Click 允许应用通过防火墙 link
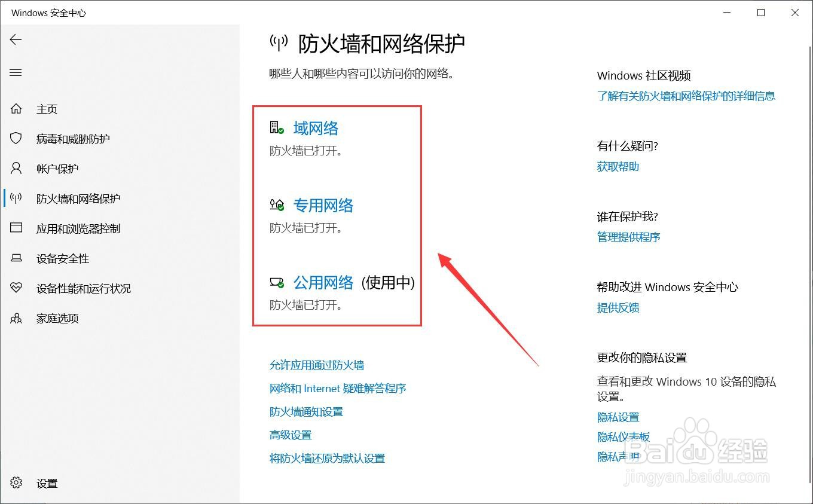The width and height of the screenshot is (813, 504). (x=317, y=365)
